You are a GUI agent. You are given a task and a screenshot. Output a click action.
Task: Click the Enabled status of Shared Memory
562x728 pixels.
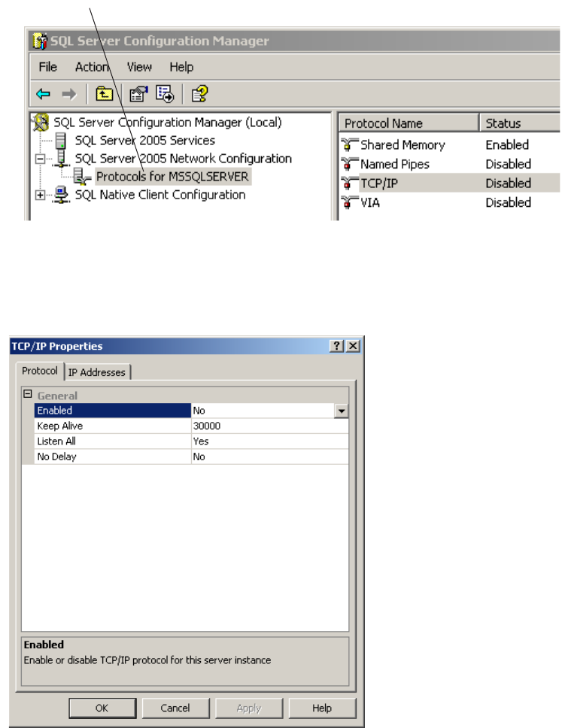coord(507,145)
